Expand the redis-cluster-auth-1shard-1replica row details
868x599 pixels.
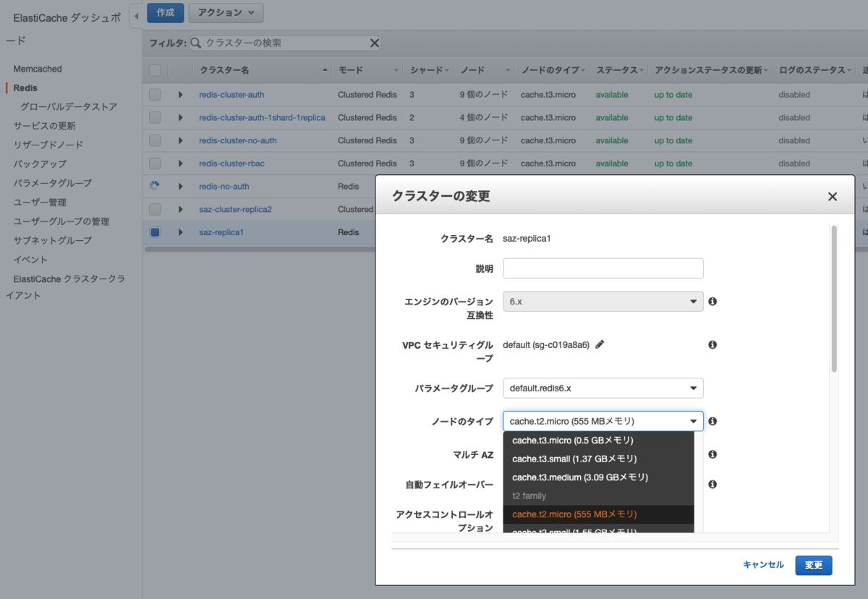(181, 117)
